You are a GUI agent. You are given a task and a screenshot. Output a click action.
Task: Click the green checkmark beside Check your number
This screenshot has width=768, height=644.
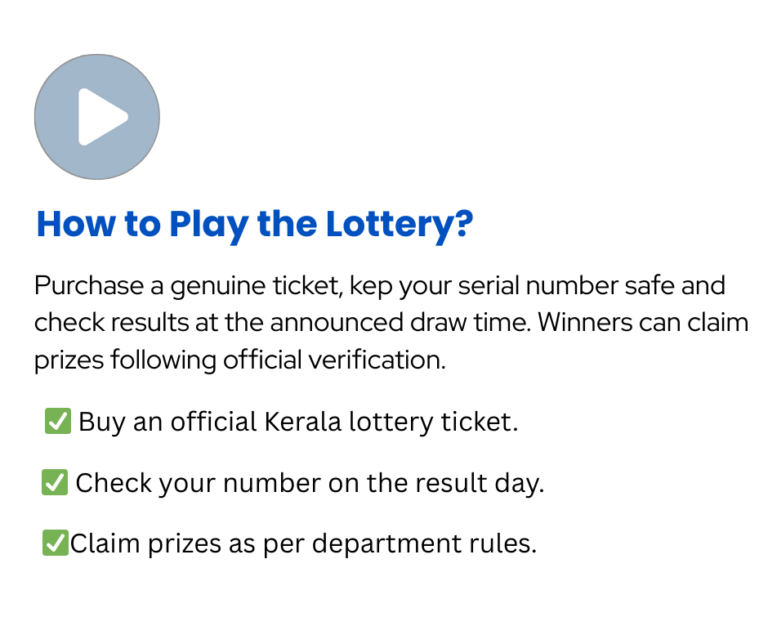click(x=54, y=483)
